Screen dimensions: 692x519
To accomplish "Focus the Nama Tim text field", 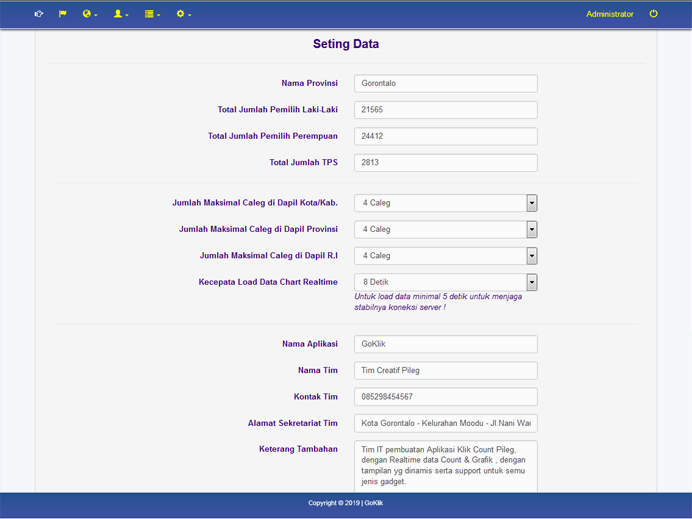I will 445,370.
